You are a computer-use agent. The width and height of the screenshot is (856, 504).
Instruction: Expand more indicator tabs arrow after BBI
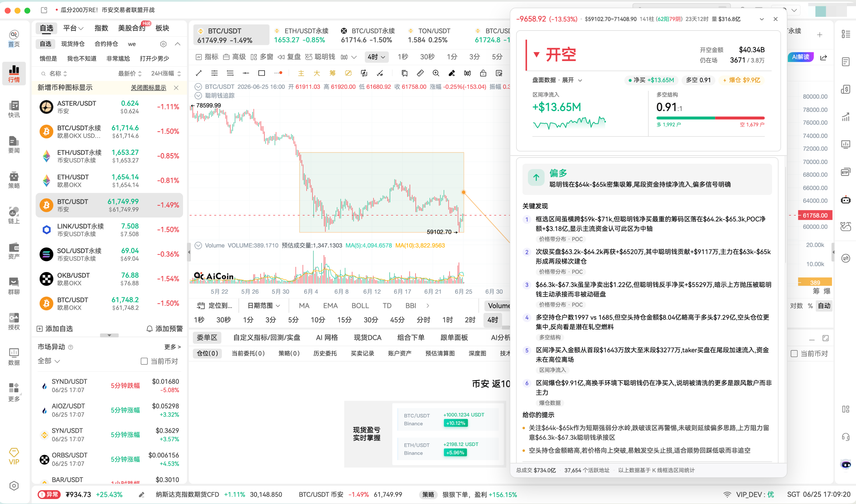427,306
